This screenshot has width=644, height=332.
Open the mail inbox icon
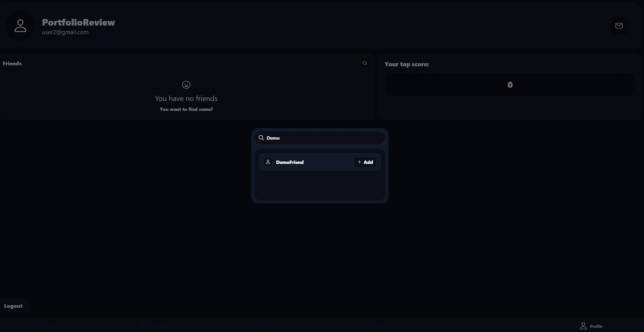619,26
